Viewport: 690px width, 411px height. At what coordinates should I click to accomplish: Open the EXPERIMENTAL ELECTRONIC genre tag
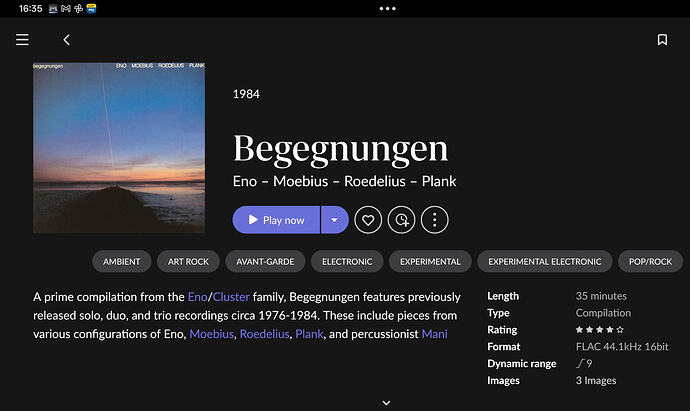point(545,262)
